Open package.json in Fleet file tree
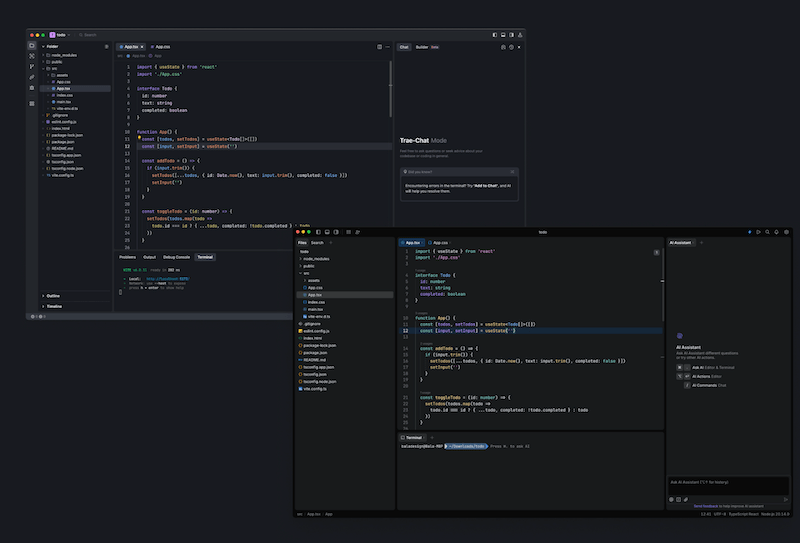Viewport: 800px width, 543px height. pyautogui.click(x=316, y=352)
